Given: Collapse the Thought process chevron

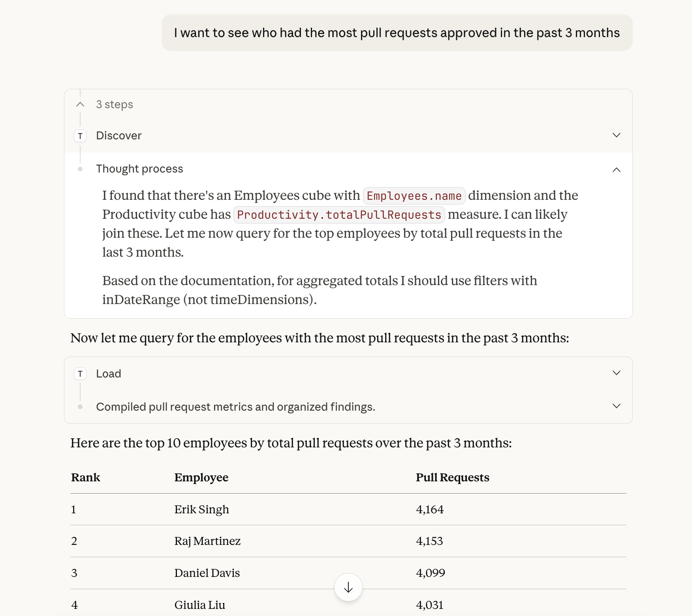Looking at the screenshot, I should click(x=616, y=169).
